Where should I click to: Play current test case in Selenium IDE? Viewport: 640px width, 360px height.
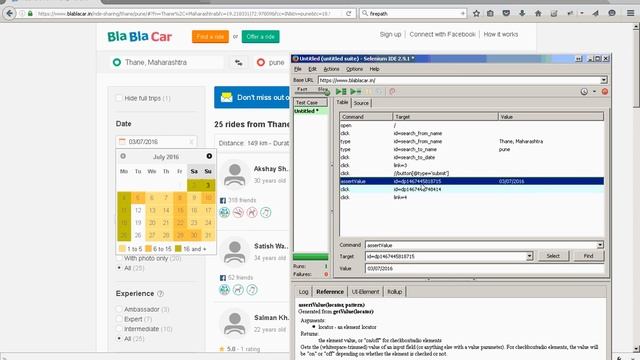tap(355, 91)
